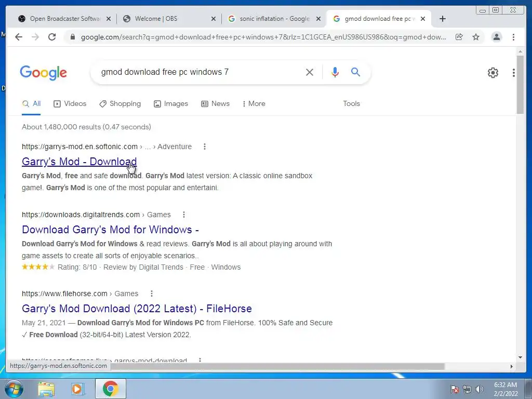Go to Google homepage via logo
The image size is (532, 399).
44,73
